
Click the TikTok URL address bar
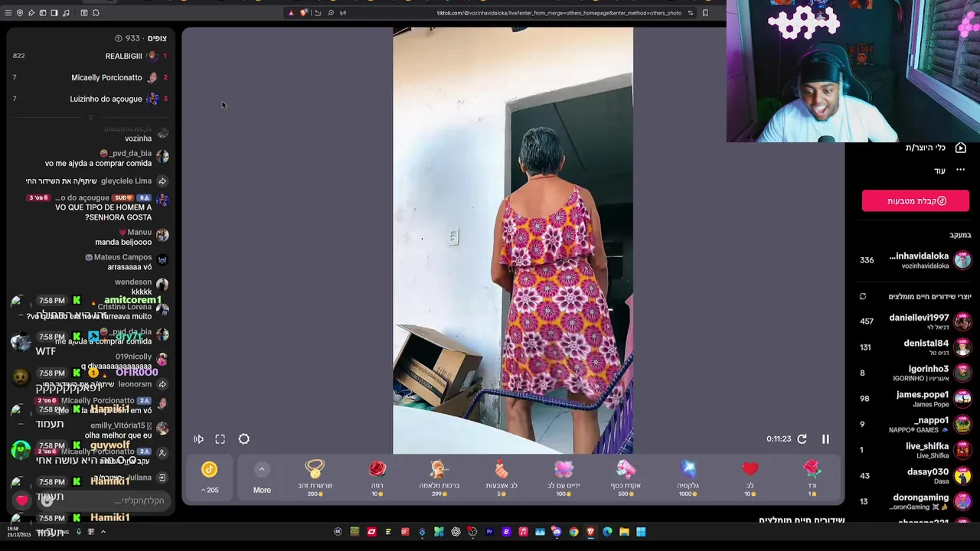pos(558,13)
